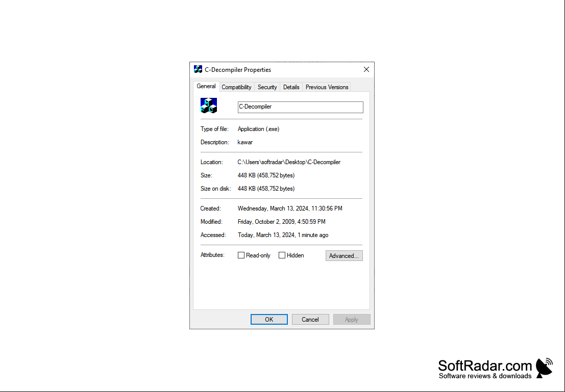The height and width of the screenshot is (392, 565).
Task: Click the large C-Decompiler file icon
Action: pos(209,106)
